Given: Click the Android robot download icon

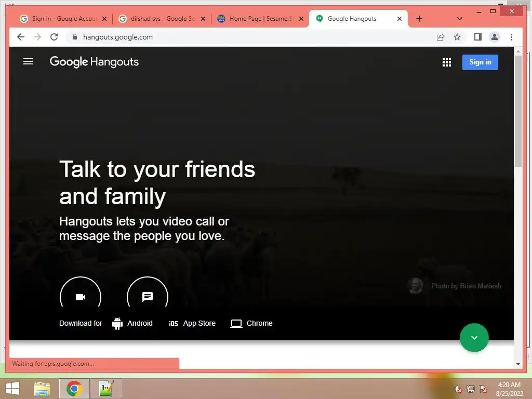Looking at the screenshot, I should pyautogui.click(x=117, y=323).
